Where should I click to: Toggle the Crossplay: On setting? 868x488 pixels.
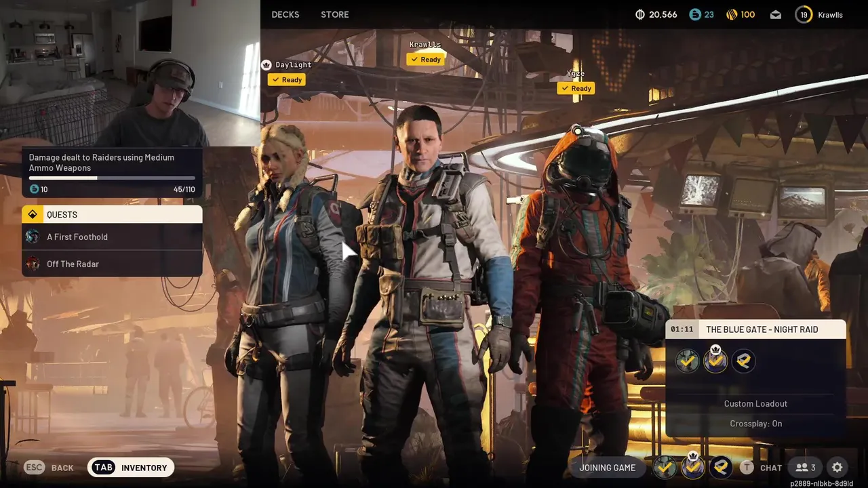(x=755, y=424)
